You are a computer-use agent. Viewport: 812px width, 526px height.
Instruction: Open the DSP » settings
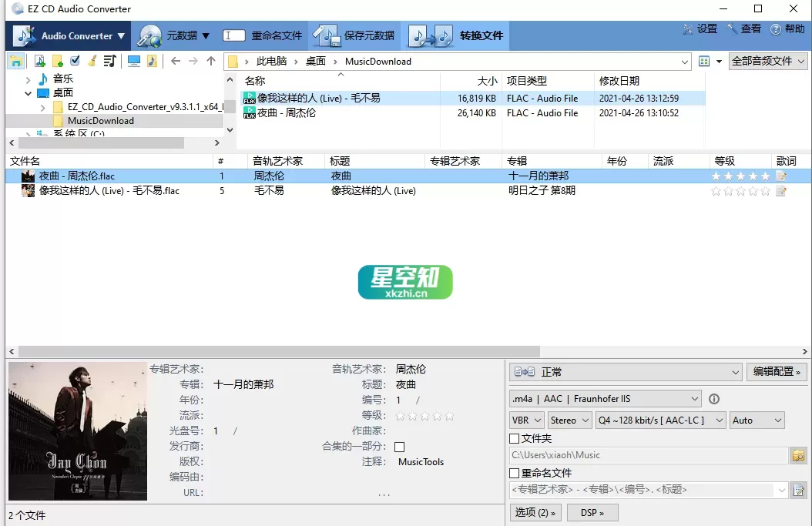pos(592,511)
